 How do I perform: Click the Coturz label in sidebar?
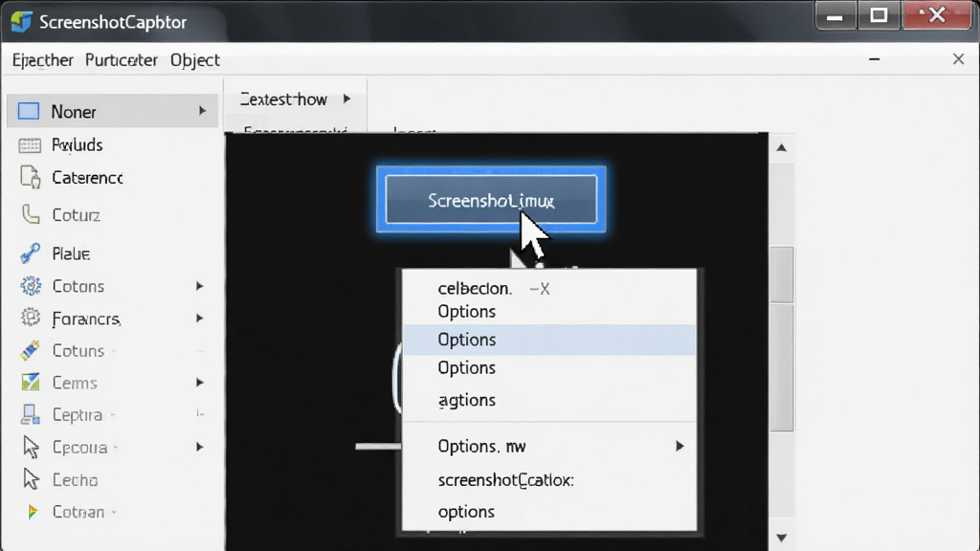click(76, 215)
